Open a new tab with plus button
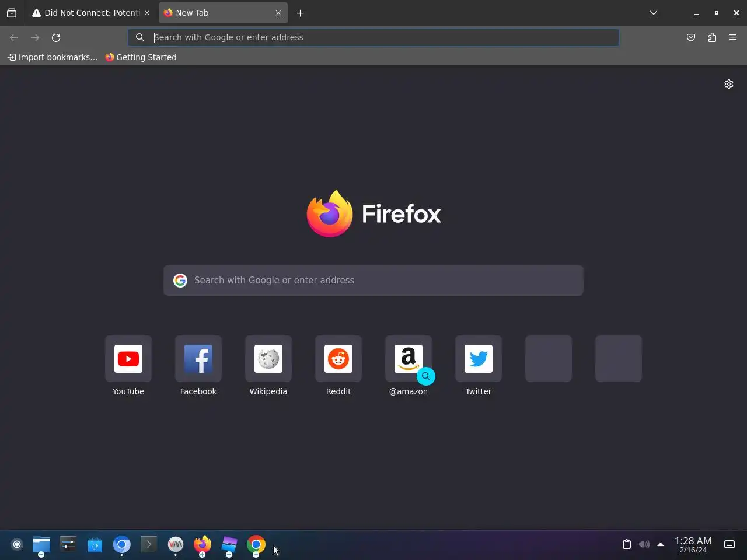 click(x=301, y=13)
